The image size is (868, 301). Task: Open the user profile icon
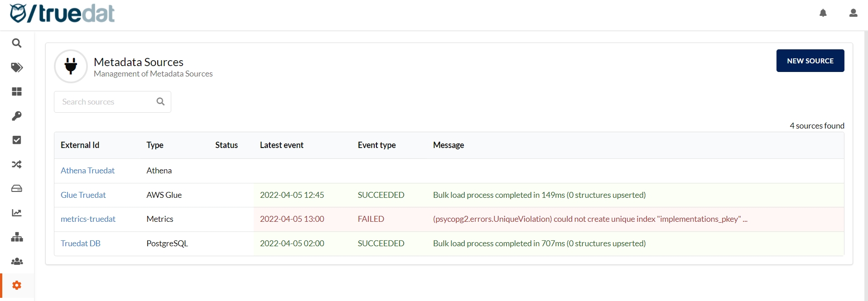tap(853, 13)
